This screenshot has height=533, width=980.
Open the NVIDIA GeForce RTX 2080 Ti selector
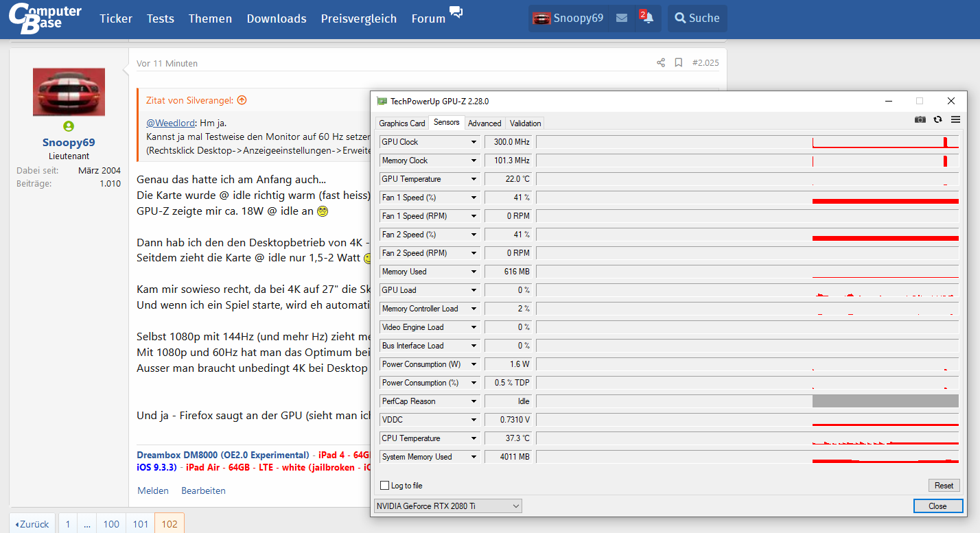[x=447, y=506]
